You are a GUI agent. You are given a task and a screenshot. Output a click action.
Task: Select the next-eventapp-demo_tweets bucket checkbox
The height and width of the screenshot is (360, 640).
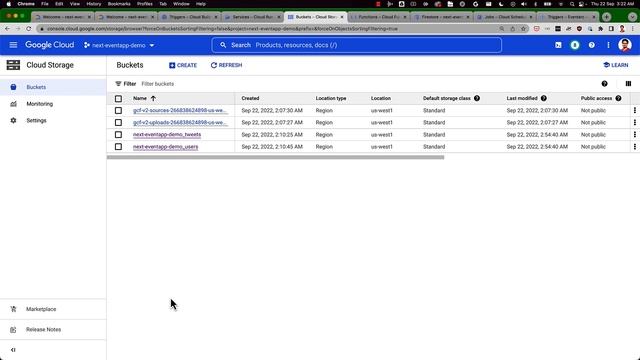[118, 135]
